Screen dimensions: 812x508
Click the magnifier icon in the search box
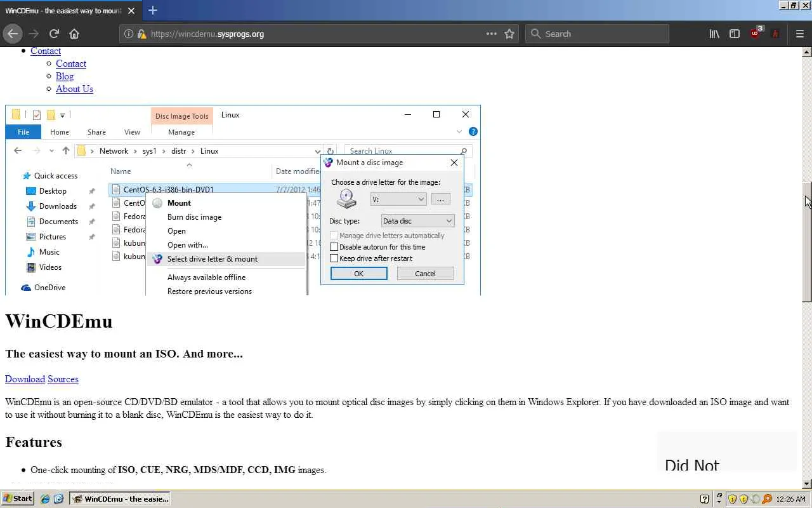tap(536, 34)
